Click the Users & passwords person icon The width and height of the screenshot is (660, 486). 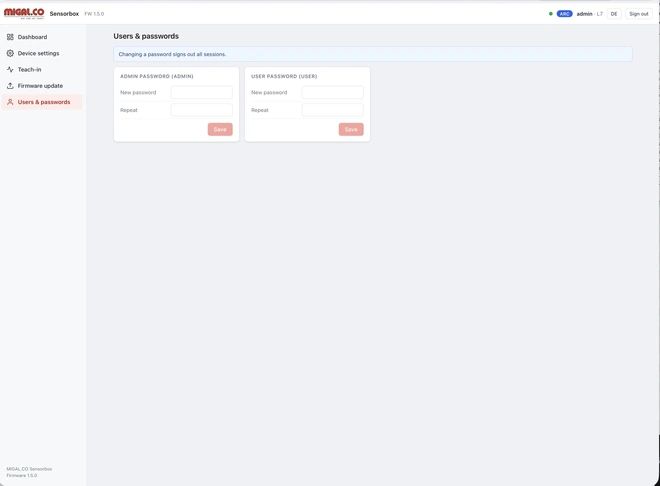10,102
